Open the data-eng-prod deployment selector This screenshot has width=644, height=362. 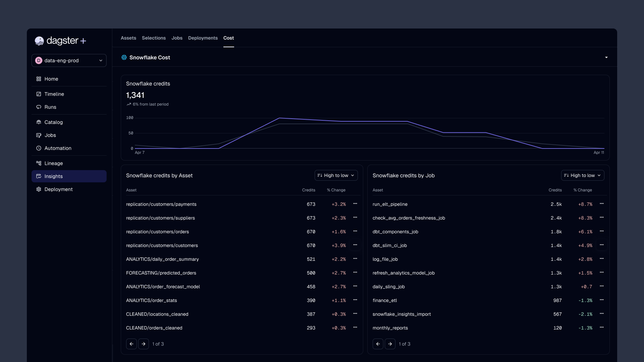click(69, 60)
